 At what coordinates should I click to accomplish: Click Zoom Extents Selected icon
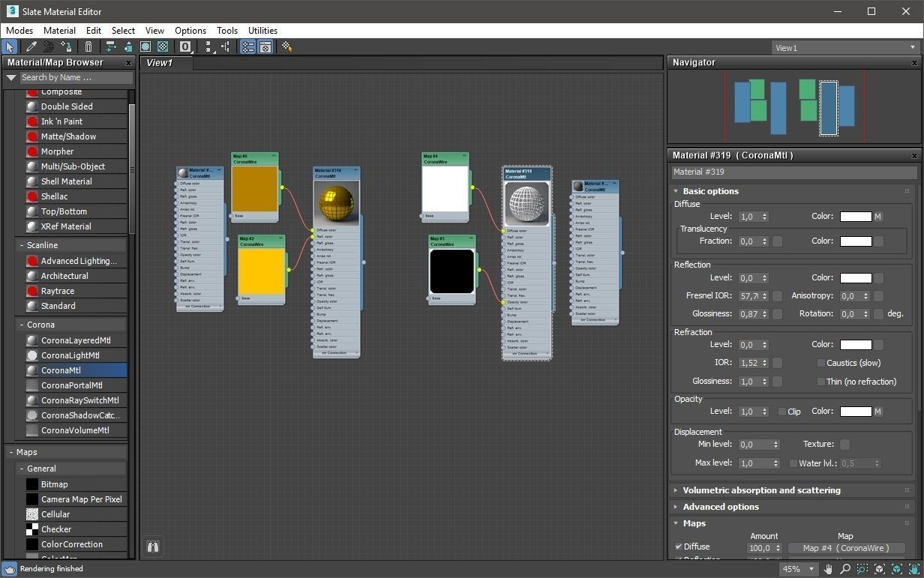click(x=896, y=569)
